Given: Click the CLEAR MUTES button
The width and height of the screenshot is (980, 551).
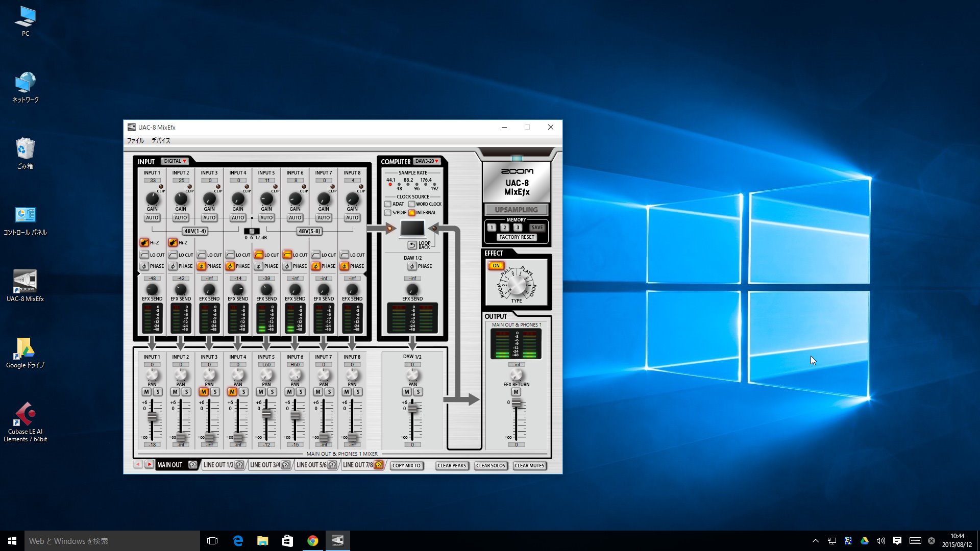Looking at the screenshot, I should (529, 466).
